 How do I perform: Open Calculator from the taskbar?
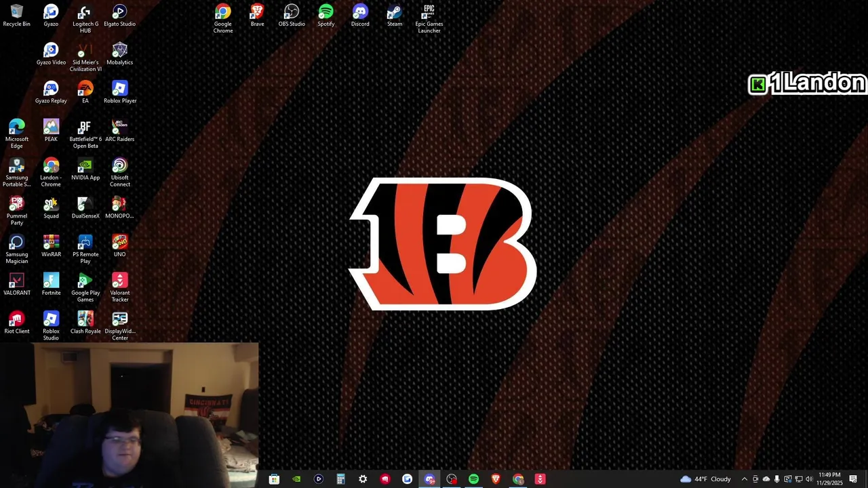[340, 479]
